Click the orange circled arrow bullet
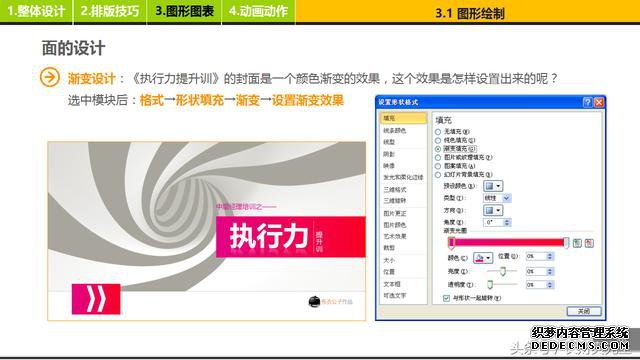The image size is (640, 360). tap(49, 77)
